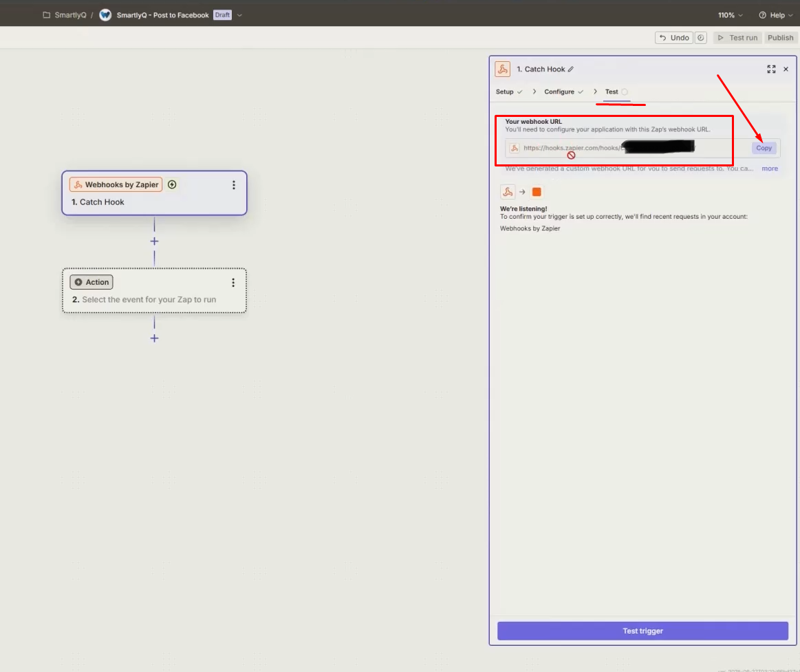Add a step between trigger and action
The height and width of the screenshot is (672, 800).
[x=154, y=241]
